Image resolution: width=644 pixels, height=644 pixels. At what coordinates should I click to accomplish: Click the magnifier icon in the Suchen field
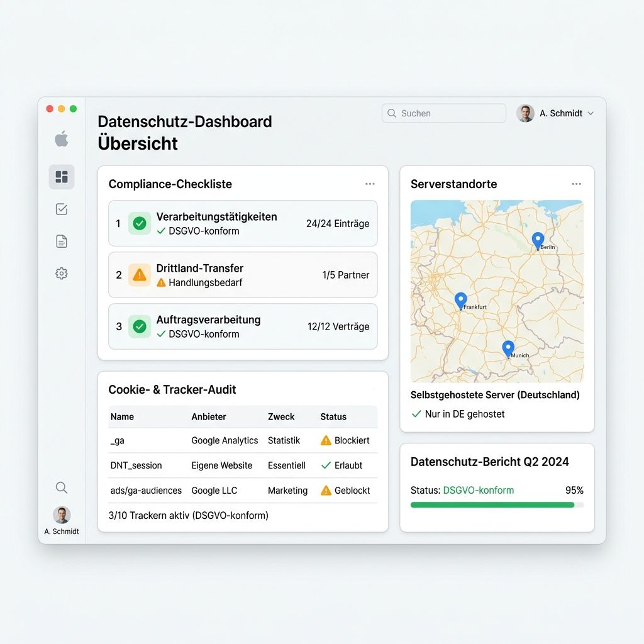pos(392,113)
